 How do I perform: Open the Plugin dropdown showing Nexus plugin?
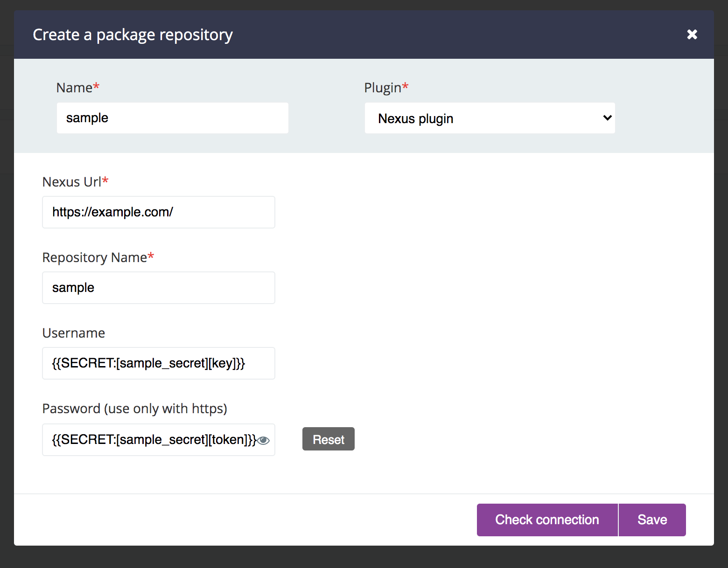pos(490,118)
